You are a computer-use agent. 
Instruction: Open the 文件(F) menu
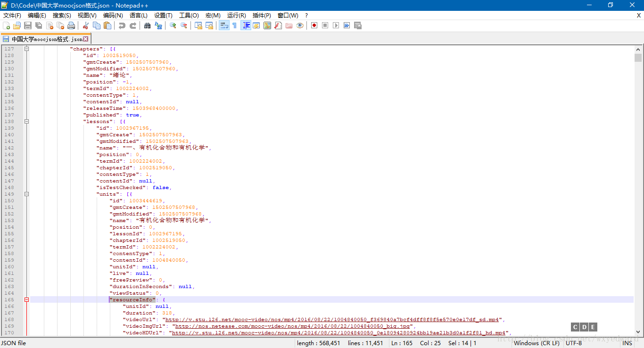[x=12, y=16]
